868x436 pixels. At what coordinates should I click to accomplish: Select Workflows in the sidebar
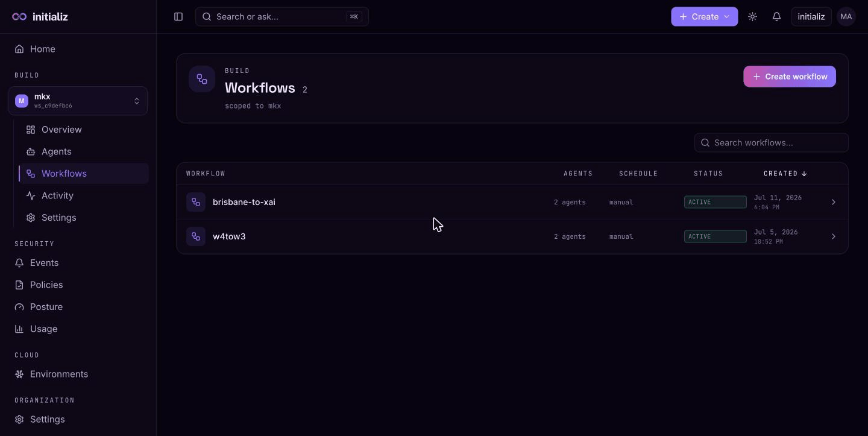[x=84, y=174]
